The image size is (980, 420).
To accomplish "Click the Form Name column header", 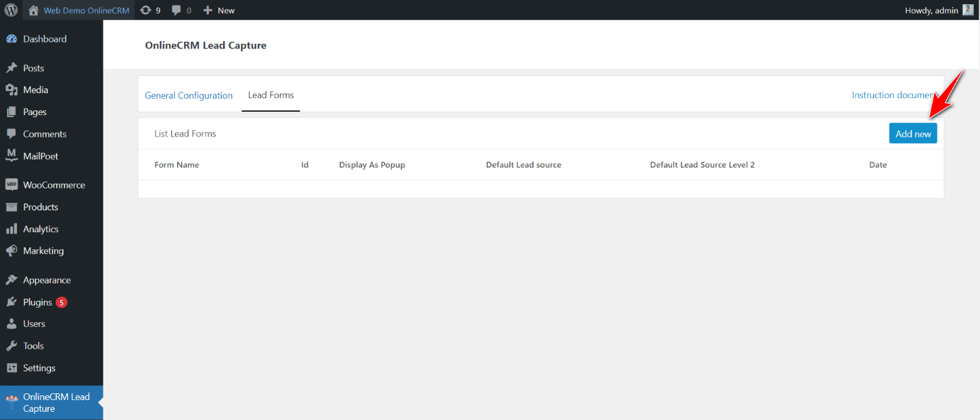I will (177, 164).
